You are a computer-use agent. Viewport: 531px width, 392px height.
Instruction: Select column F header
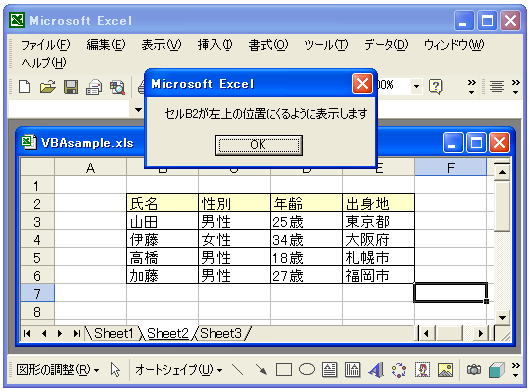tap(450, 168)
